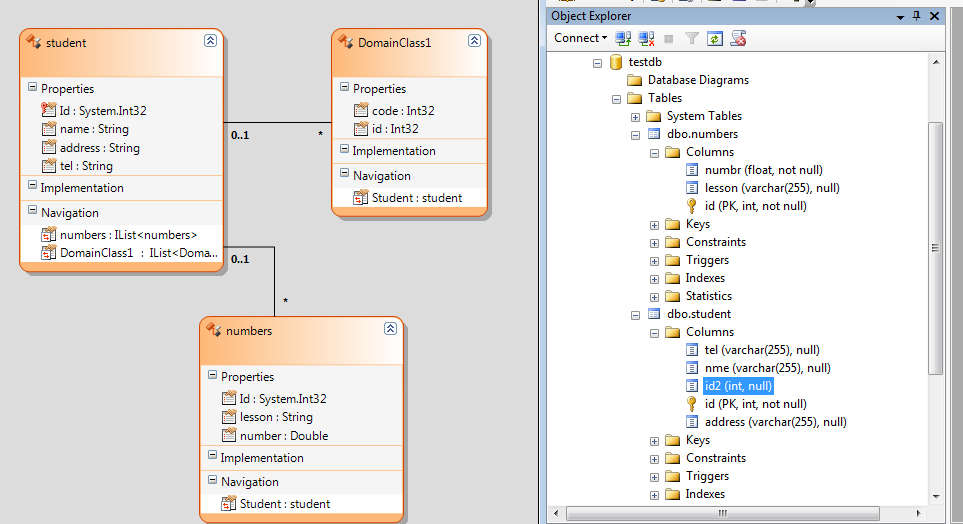Viewport: 963px width, 524px height.
Task: Click the Object Explorer horizontal scrollbar thumb
Action: [722, 513]
